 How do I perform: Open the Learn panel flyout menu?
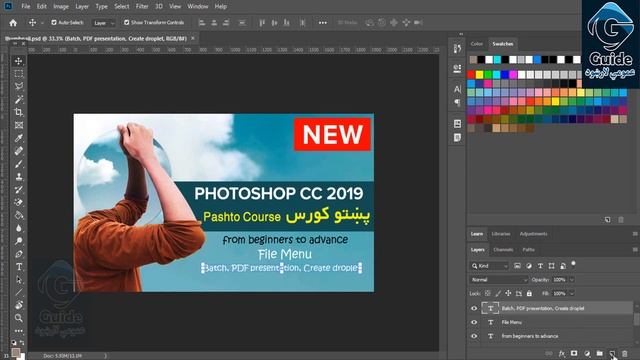635,234
